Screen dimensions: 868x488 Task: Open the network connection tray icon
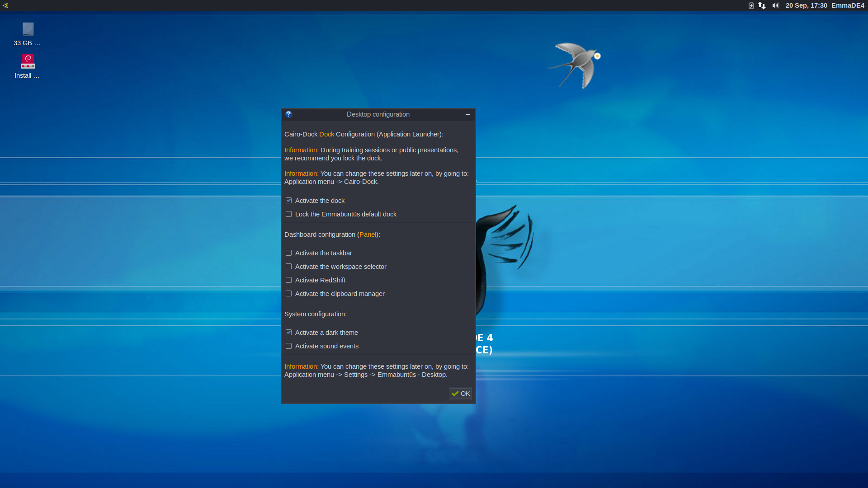(762, 5)
